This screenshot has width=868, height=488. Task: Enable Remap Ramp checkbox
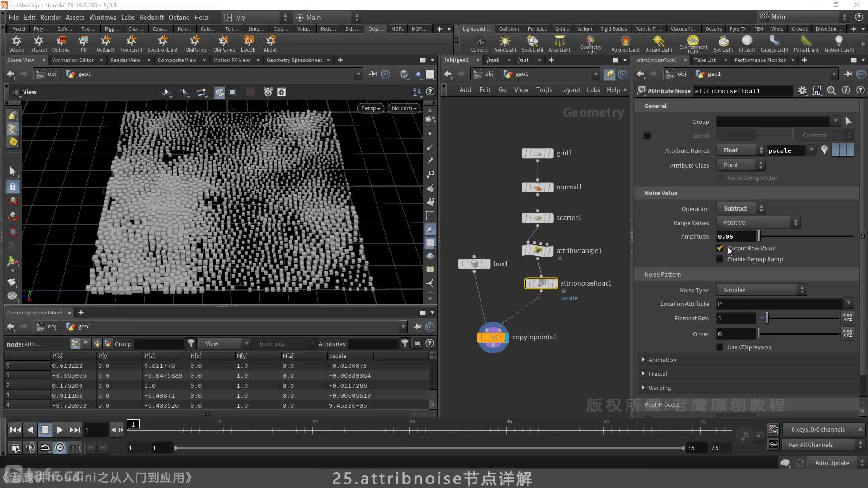(720, 259)
